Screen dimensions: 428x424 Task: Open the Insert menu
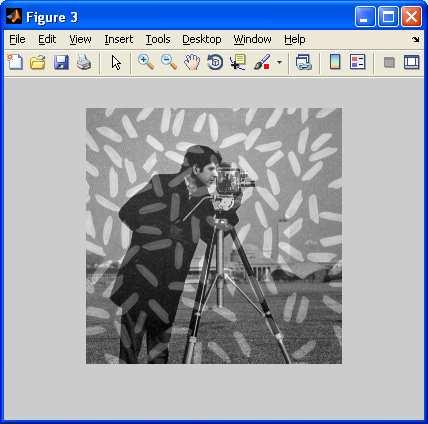119,39
